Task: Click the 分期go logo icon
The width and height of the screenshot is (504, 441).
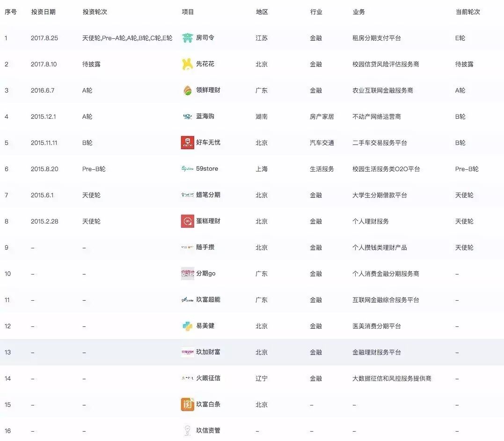Action: [x=187, y=274]
